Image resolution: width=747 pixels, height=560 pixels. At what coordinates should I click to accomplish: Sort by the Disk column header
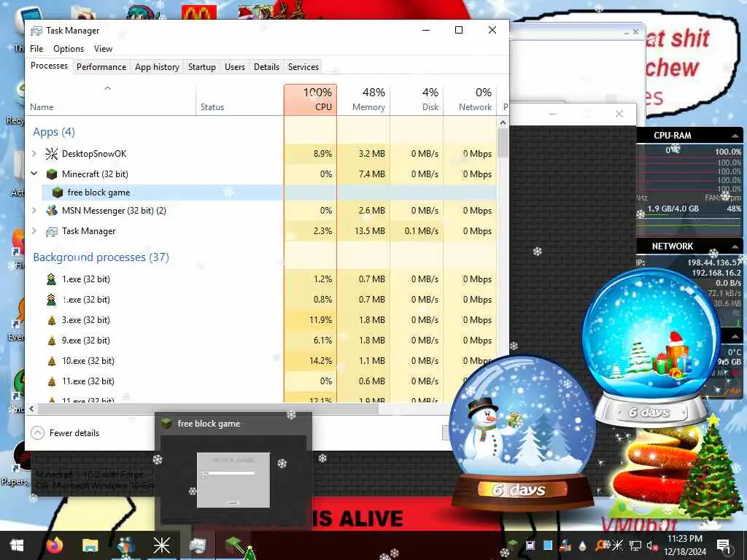click(x=417, y=99)
